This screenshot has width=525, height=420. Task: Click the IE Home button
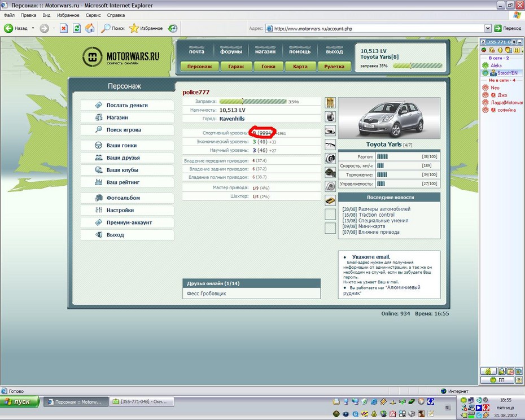click(x=90, y=28)
